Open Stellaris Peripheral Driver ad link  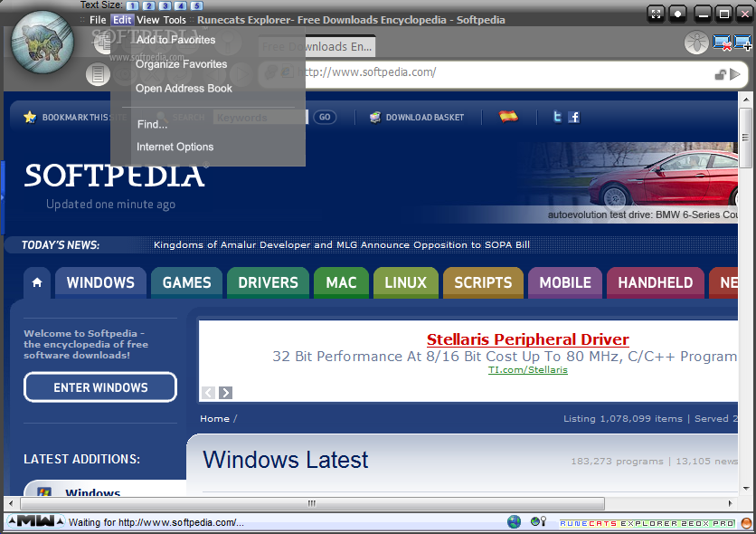tap(528, 339)
